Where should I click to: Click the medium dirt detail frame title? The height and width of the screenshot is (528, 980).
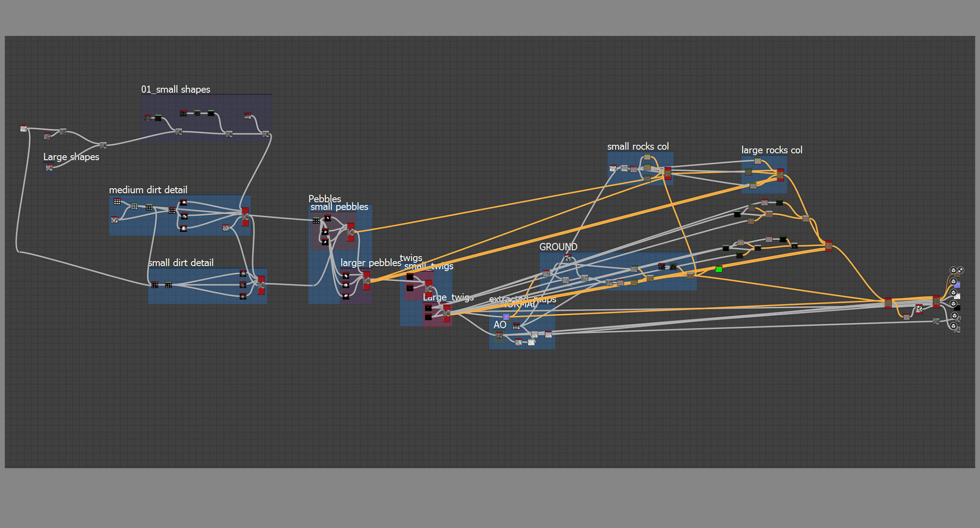[148, 190]
